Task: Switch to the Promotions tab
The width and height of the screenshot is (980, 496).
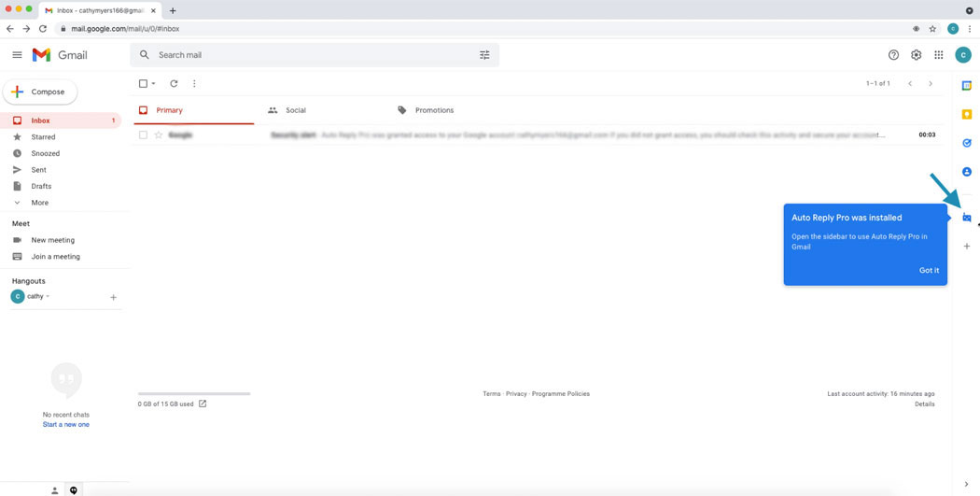Action: coord(434,110)
